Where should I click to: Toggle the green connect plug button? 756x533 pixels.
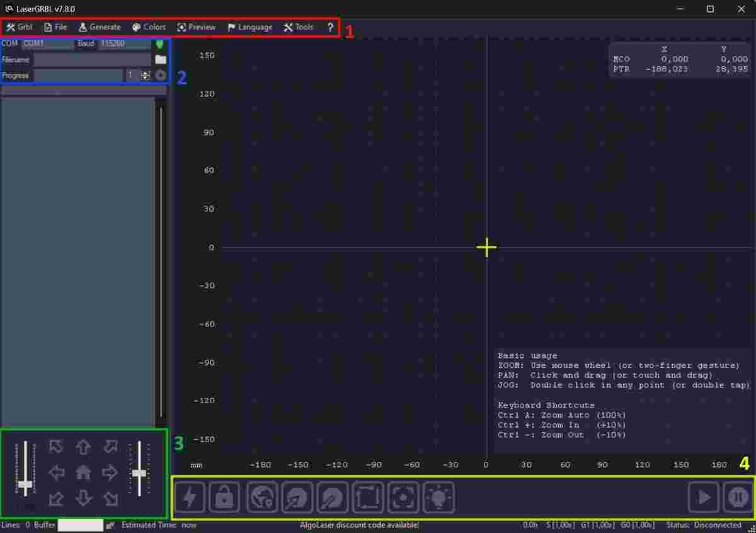[x=161, y=44]
